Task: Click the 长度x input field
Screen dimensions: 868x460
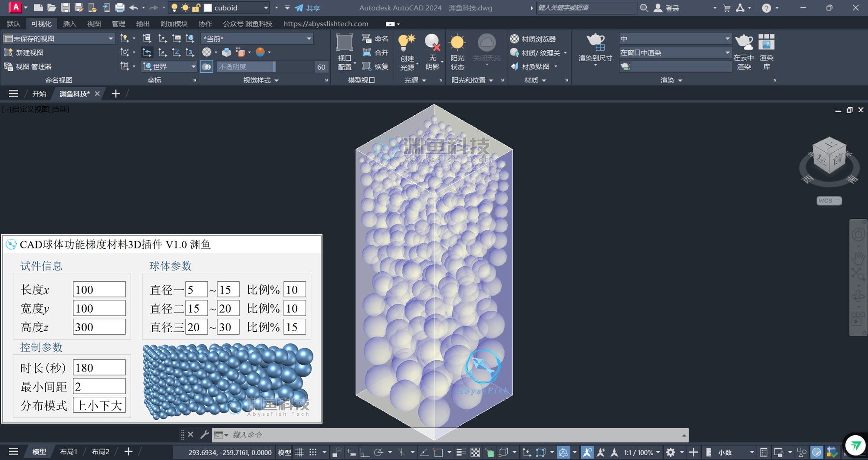Action: (x=99, y=289)
